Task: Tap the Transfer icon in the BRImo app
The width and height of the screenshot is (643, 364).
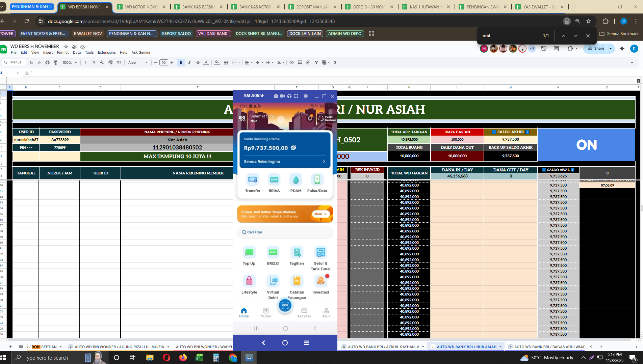Action: point(253,183)
